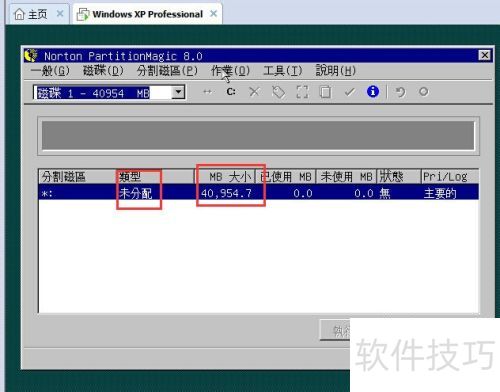500x392 pixels.
Task: Open the disk selector dropdown arrow
Action: click(x=178, y=92)
